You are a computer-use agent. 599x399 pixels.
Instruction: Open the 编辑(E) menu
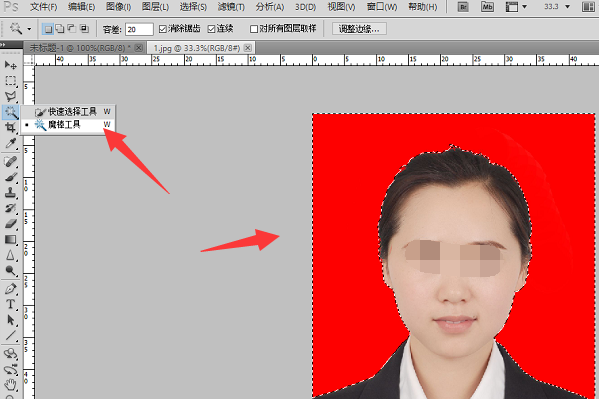pos(81,7)
